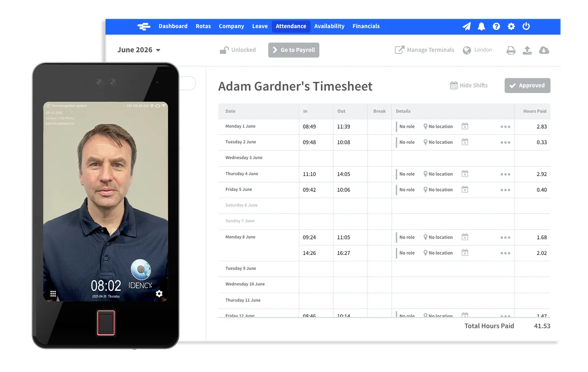Click calendar icon in 14:26 shift row
The height and width of the screenshot is (372, 588).
(x=465, y=252)
